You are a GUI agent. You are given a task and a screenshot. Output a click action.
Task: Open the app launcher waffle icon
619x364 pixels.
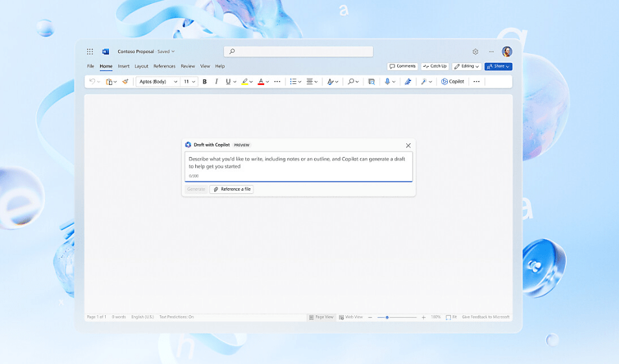[x=90, y=52]
